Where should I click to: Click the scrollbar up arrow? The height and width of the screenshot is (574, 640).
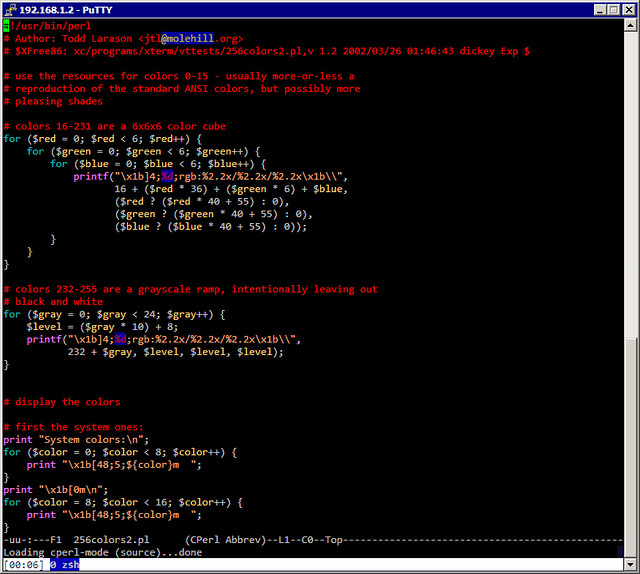click(x=630, y=25)
